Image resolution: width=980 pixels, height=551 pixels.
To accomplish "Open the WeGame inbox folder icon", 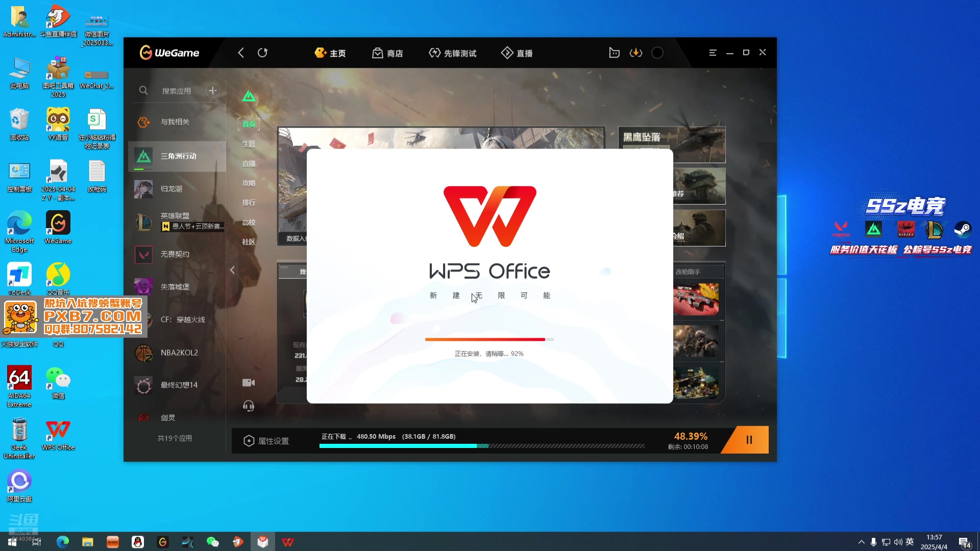I will pyautogui.click(x=614, y=53).
